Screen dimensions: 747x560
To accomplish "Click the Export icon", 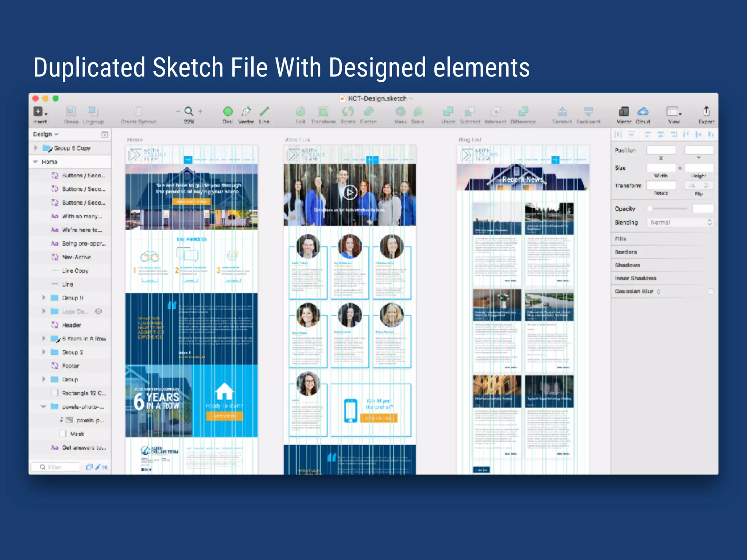I will coord(706,110).
